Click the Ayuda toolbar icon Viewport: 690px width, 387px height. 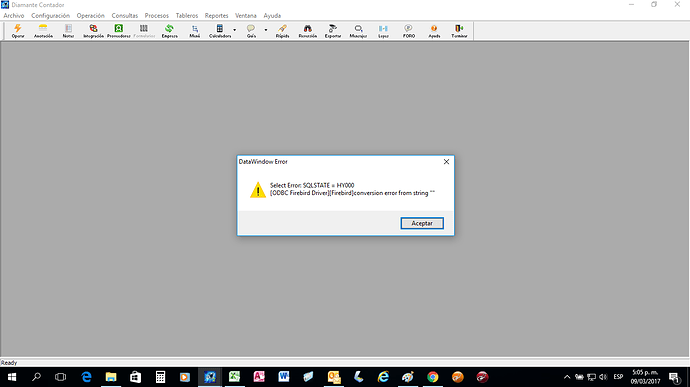click(x=434, y=31)
